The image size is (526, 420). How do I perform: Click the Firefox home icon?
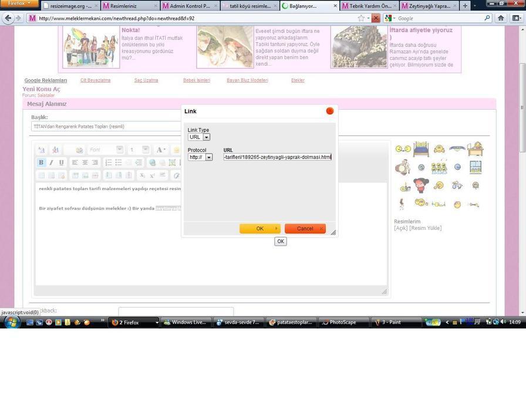pos(501,18)
